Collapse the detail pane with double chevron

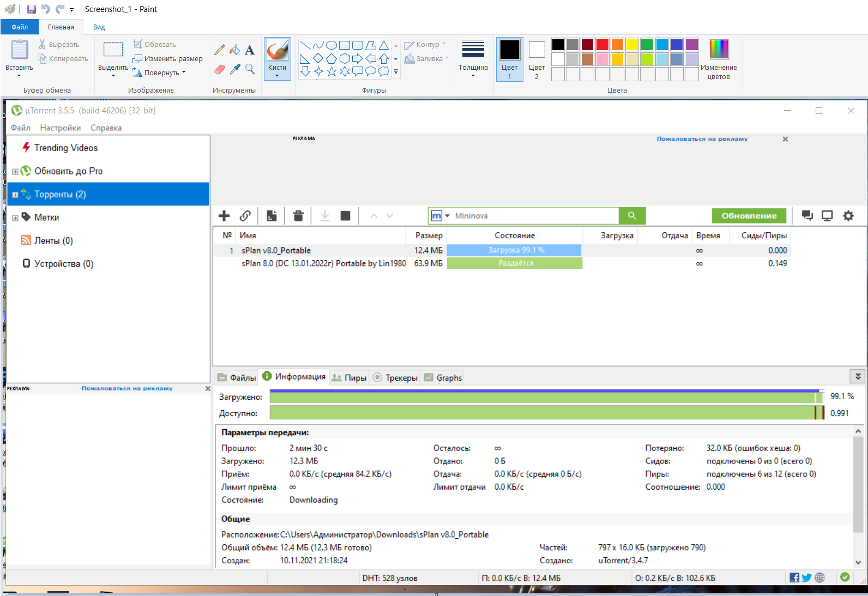coord(858,376)
